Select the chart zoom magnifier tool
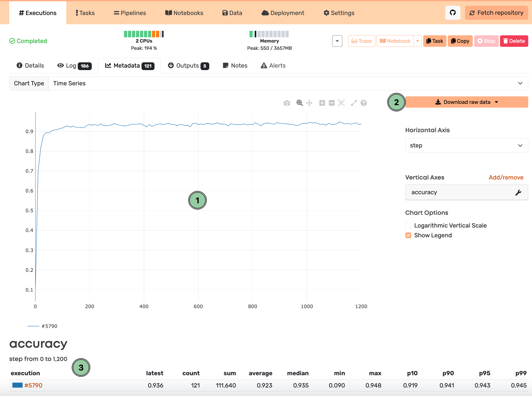Viewport: 532px width, 396px height. [299, 103]
